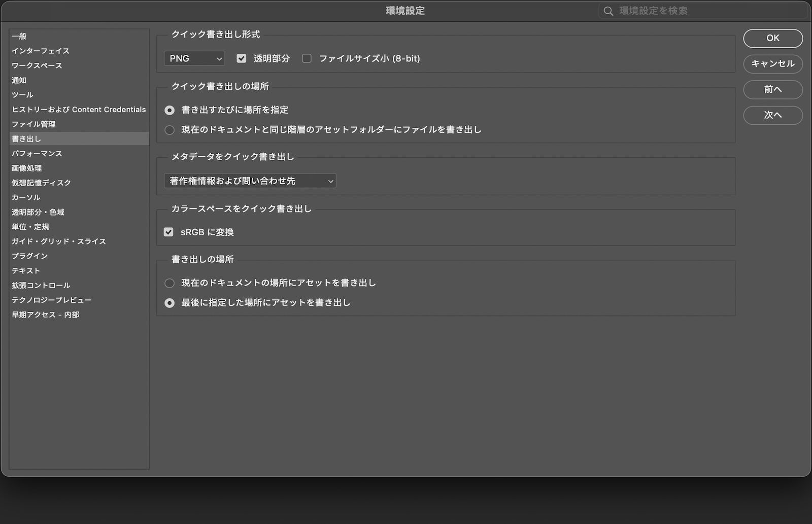Open the PNG format dropdown
The width and height of the screenshot is (812, 524).
pos(194,58)
